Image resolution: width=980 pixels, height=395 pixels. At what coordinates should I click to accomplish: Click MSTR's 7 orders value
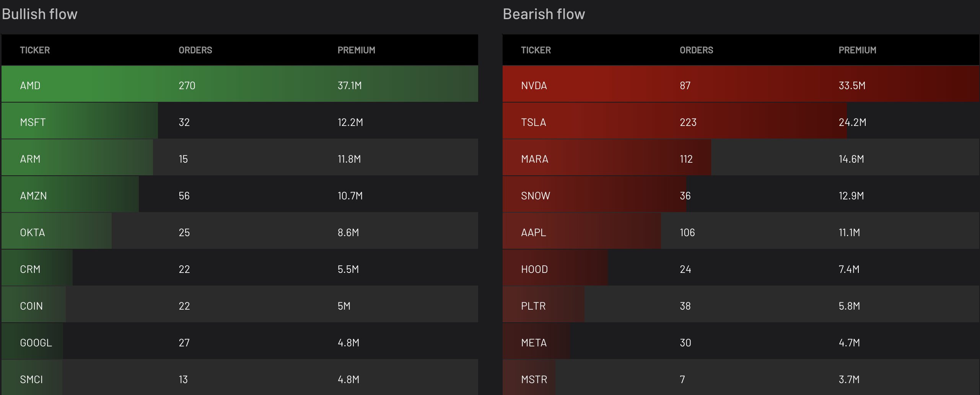(682, 379)
